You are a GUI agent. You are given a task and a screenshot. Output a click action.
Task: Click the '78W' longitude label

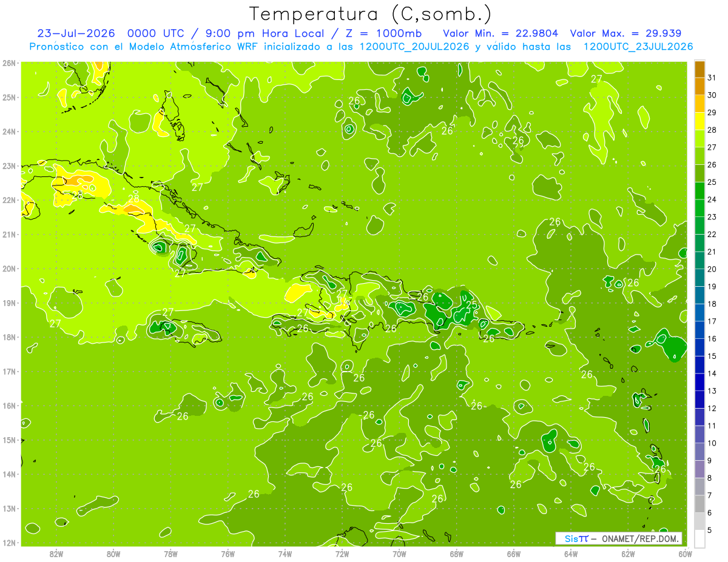(x=170, y=554)
